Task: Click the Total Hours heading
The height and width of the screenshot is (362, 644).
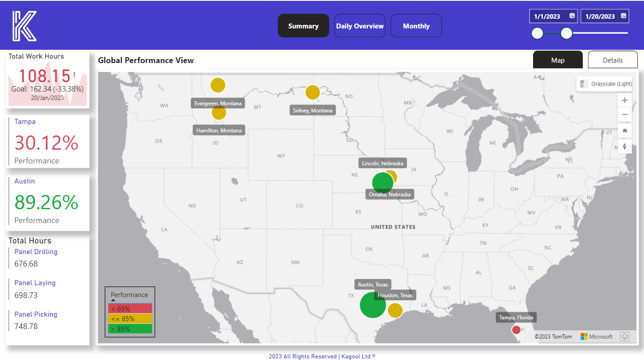Action: click(x=30, y=241)
